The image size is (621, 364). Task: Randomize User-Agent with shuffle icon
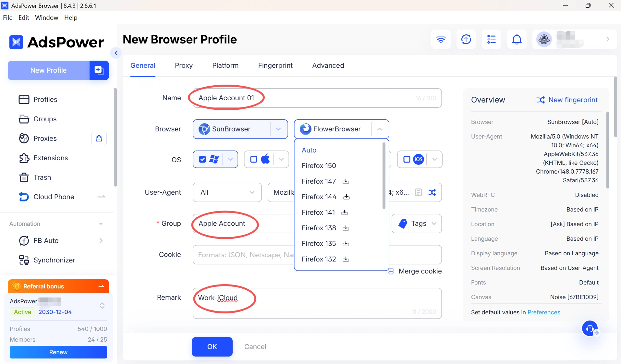pyautogui.click(x=432, y=192)
